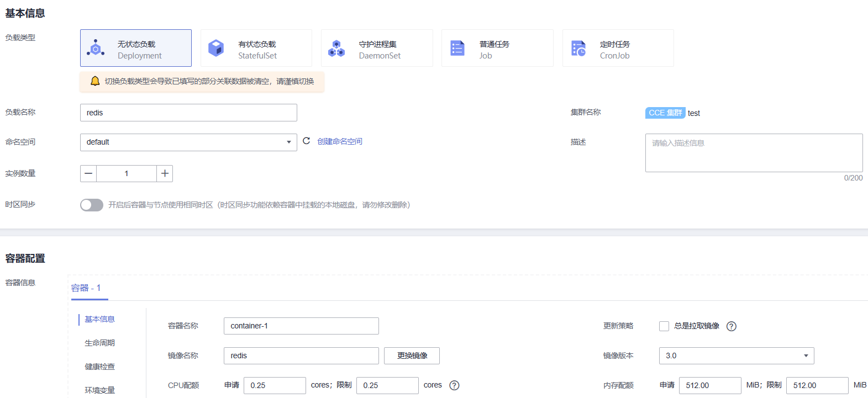
Task: Increase instance count with plus button
Action: (165, 173)
